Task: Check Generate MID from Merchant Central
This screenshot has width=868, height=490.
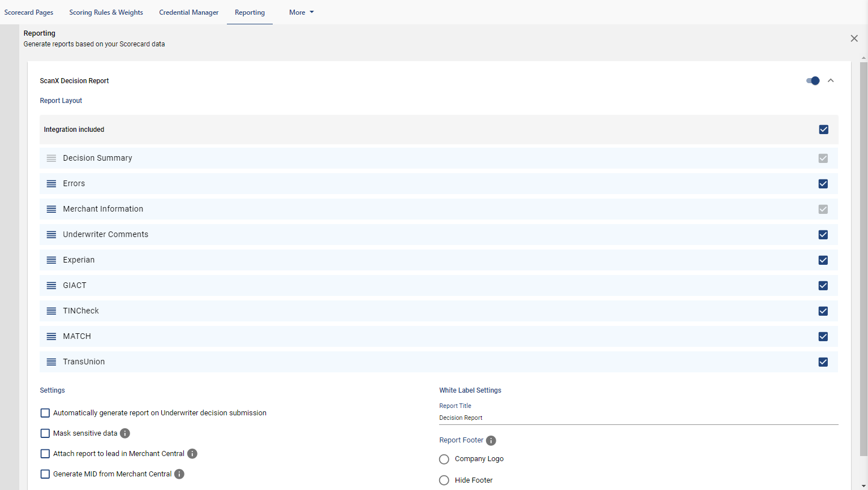Action: click(45, 474)
